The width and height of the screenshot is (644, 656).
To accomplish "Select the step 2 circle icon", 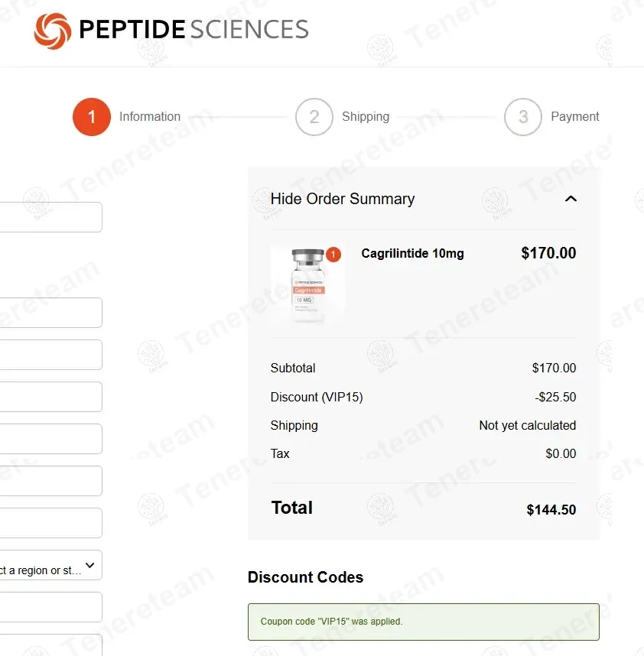I will click(x=314, y=117).
